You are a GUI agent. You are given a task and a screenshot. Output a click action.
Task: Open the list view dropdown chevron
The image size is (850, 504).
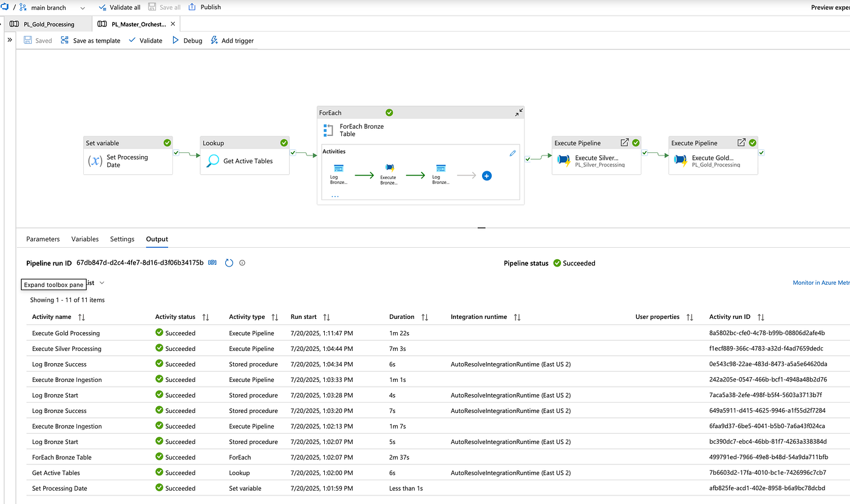101,283
